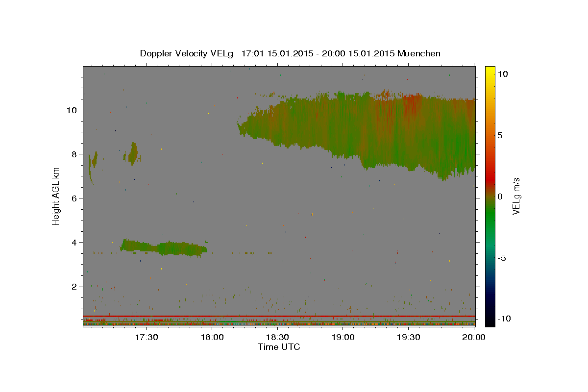Click the 18:00 time tick label
This screenshot has height=392, width=588.
(213, 337)
